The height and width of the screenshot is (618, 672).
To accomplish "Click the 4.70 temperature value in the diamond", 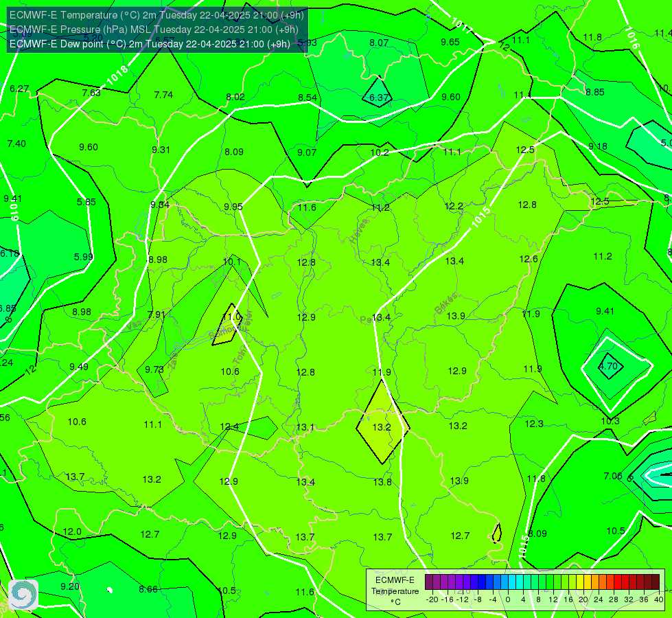I will (607, 366).
